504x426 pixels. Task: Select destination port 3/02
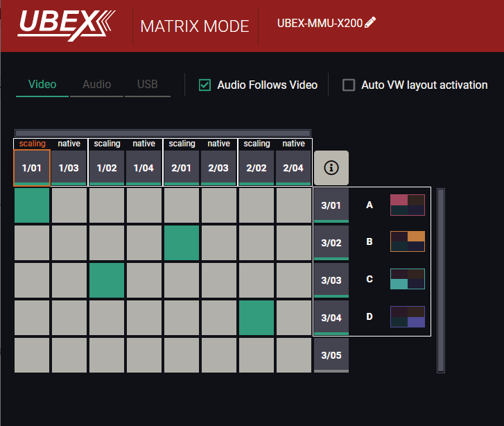pyautogui.click(x=331, y=243)
